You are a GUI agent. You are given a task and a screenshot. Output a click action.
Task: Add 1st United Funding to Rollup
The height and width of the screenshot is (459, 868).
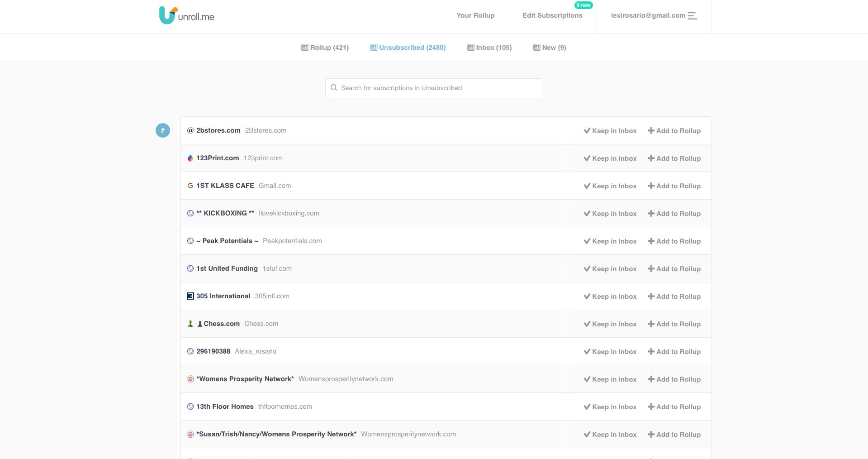[x=674, y=269]
